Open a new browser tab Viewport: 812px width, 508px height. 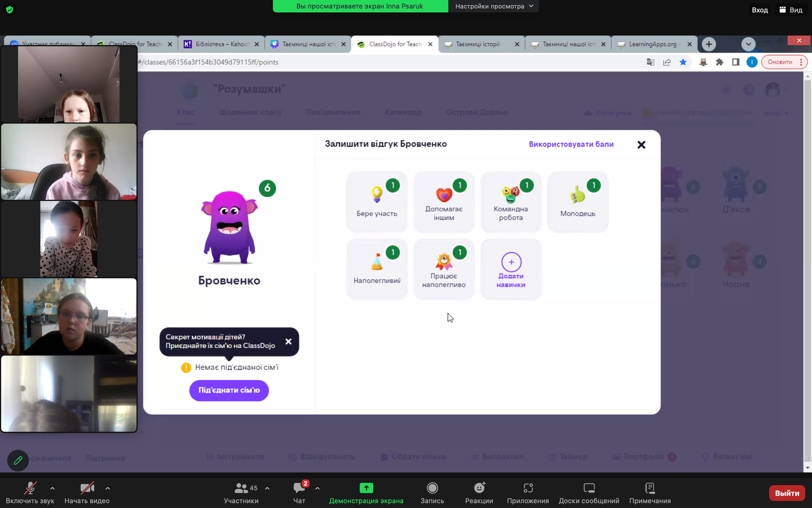point(709,44)
